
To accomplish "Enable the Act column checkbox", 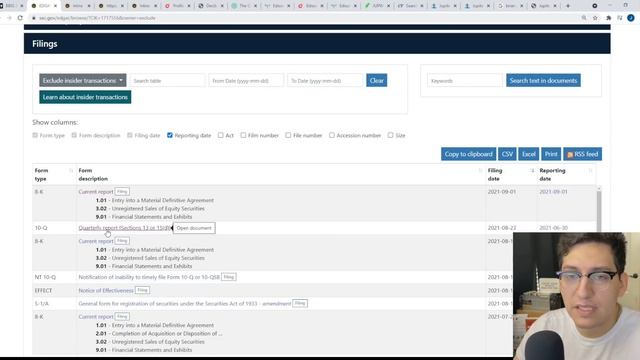I will 220,135.
